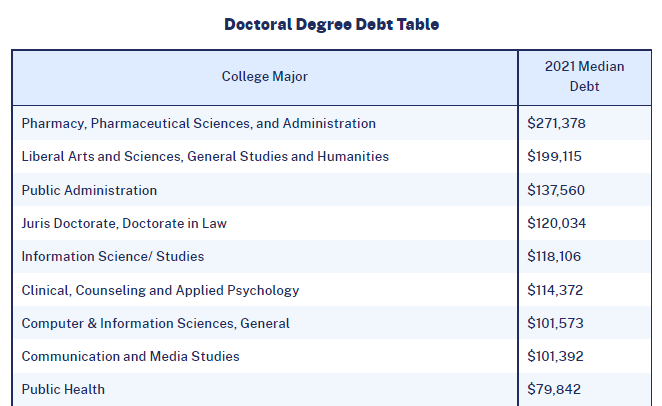662x406 pixels.
Task: Select Clinical, Counseling and Applied Psychology cell
Action: (160, 290)
